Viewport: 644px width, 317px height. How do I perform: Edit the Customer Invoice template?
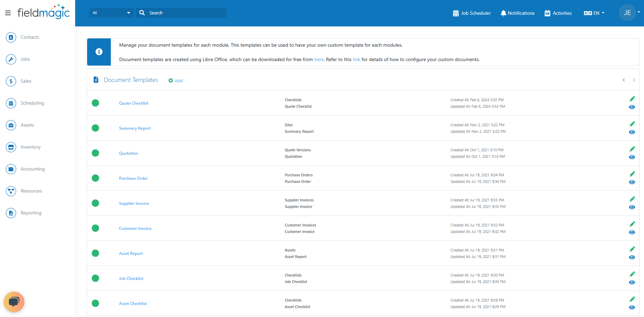632,224
